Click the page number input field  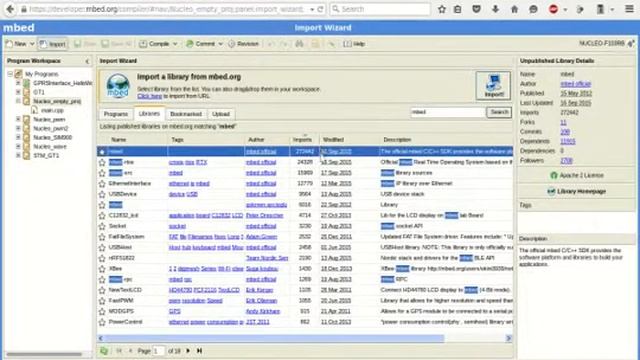tap(158, 351)
